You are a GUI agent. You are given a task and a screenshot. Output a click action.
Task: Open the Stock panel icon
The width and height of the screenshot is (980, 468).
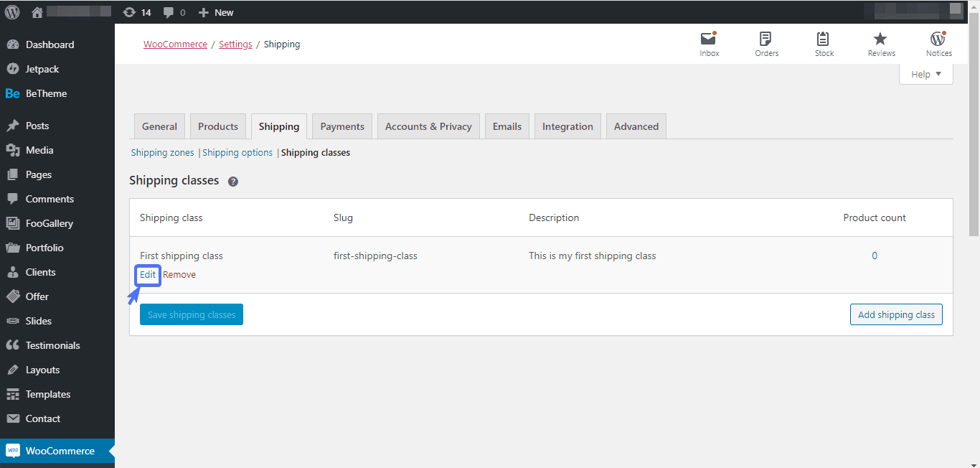824,39
